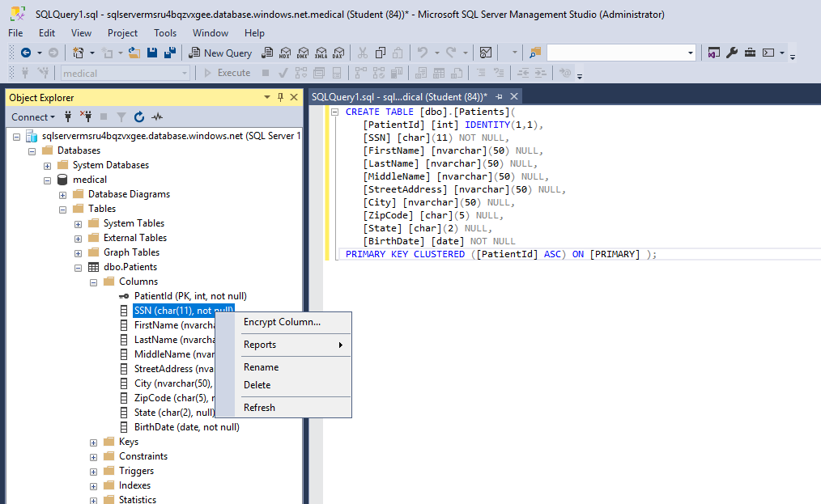Open a new XMLA query

[321, 53]
